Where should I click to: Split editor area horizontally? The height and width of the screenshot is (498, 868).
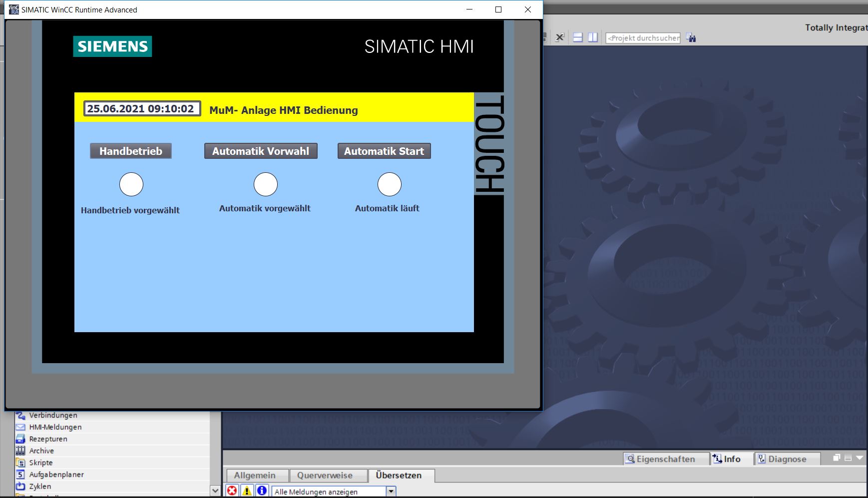[578, 38]
